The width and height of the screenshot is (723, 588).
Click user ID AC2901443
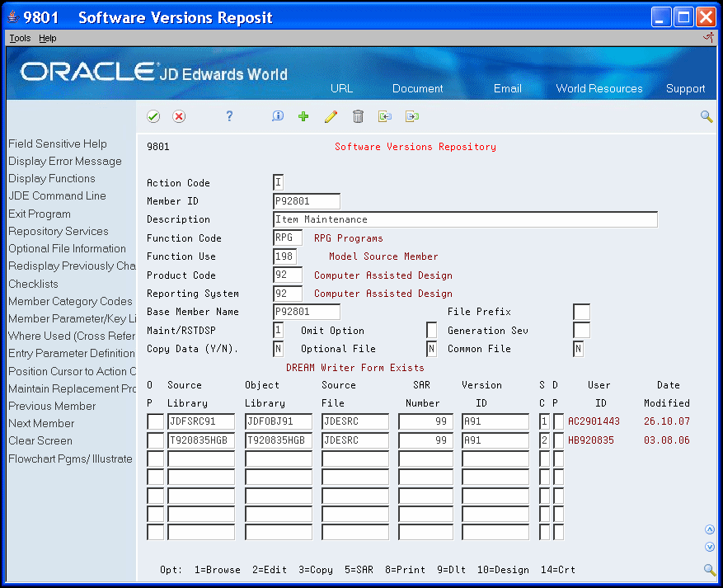pyautogui.click(x=594, y=421)
